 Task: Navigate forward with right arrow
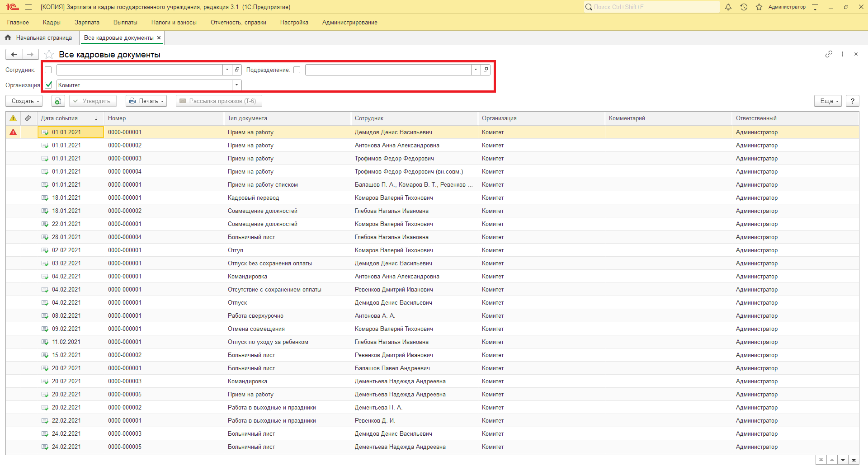(30, 54)
